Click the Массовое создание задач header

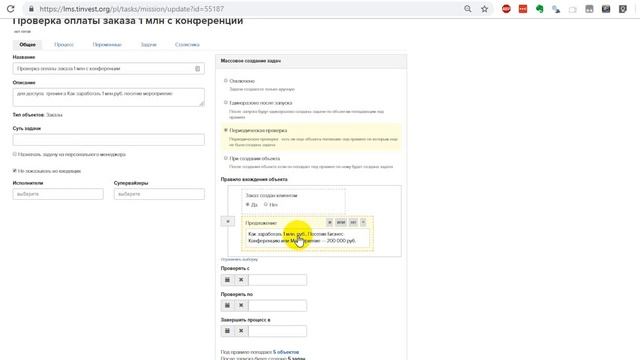(x=251, y=61)
